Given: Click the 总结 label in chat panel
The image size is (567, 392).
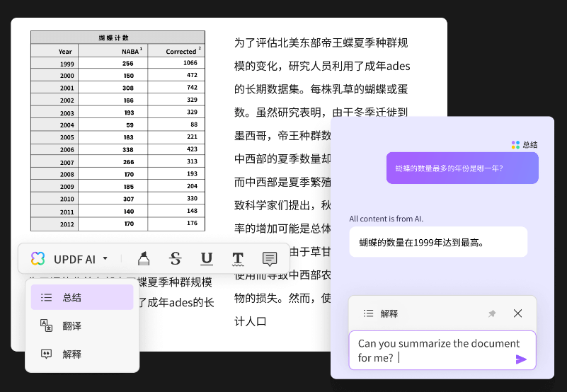Looking at the screenshot, I should click(x=530, y=144).
